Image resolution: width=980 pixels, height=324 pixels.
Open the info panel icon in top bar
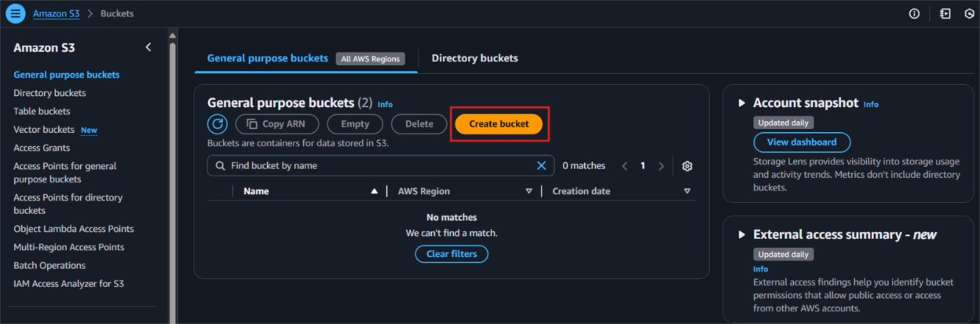coord(914,13)
